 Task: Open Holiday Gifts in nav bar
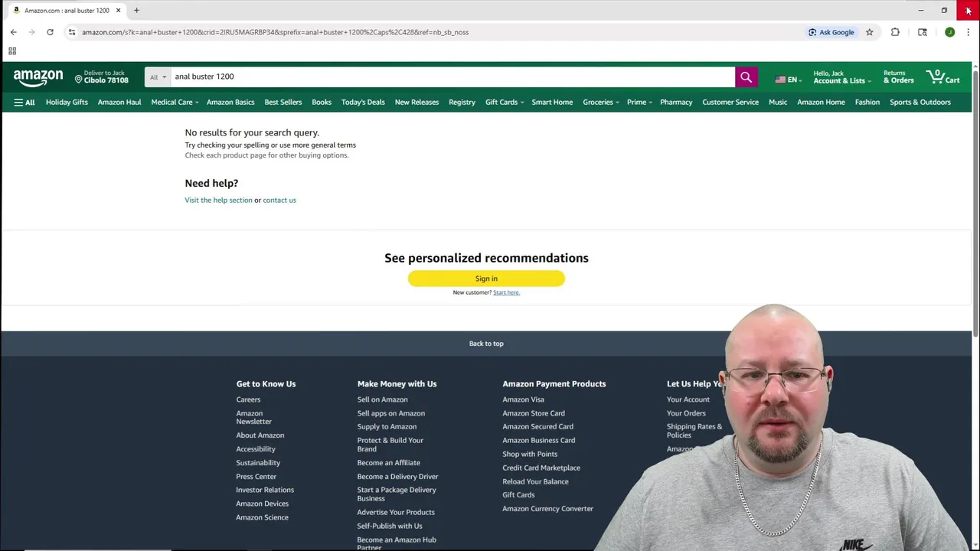click(x=67, y=102)
